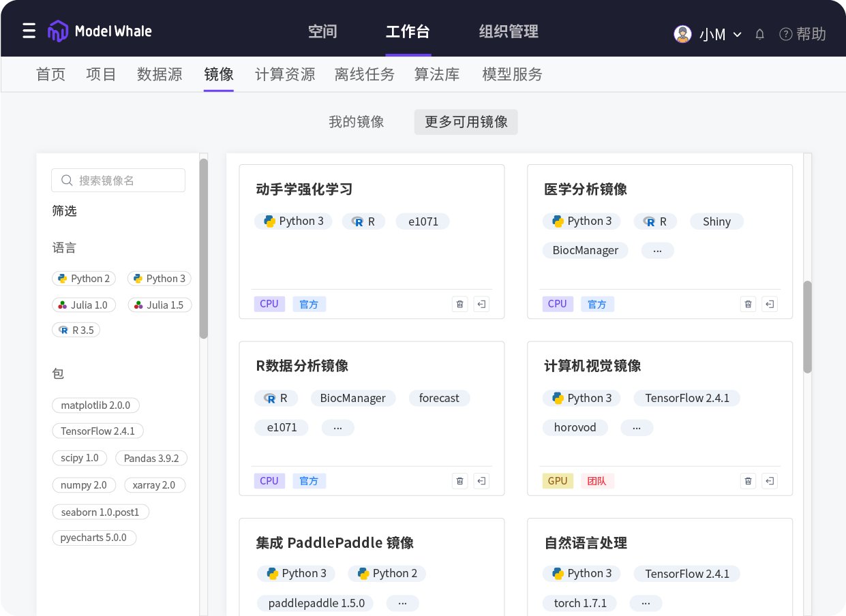Screen dimensions: 846x616
Task: Open the 动手学强化学习 card title
Action: (304, 189)
